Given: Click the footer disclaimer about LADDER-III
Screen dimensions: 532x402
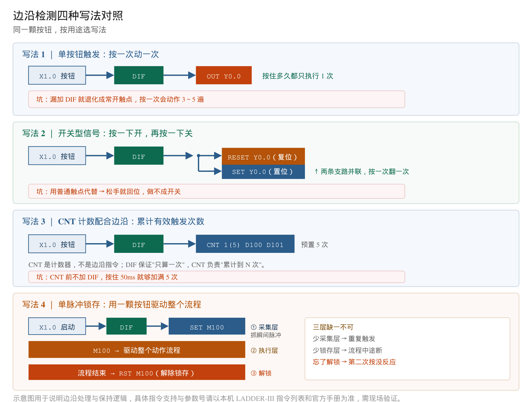Looking at the screenshot, I should pyautogui.click(x=207, y=398).
